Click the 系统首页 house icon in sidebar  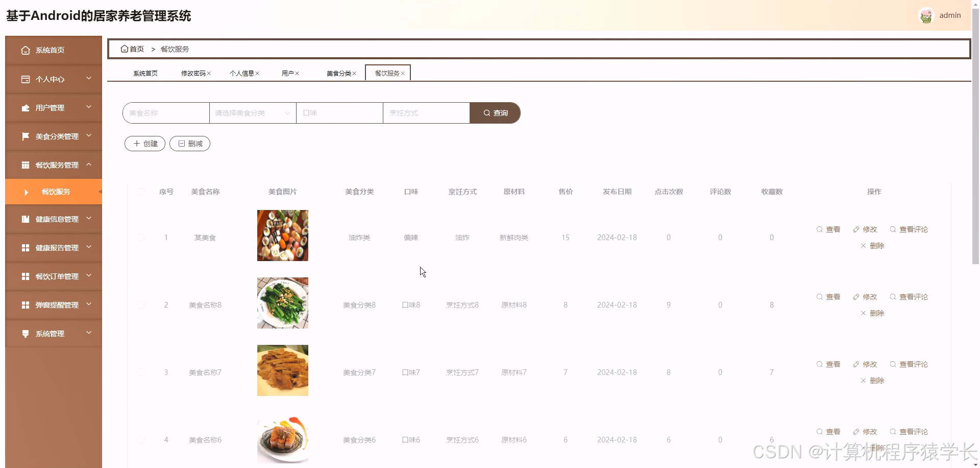coord(26,50)
